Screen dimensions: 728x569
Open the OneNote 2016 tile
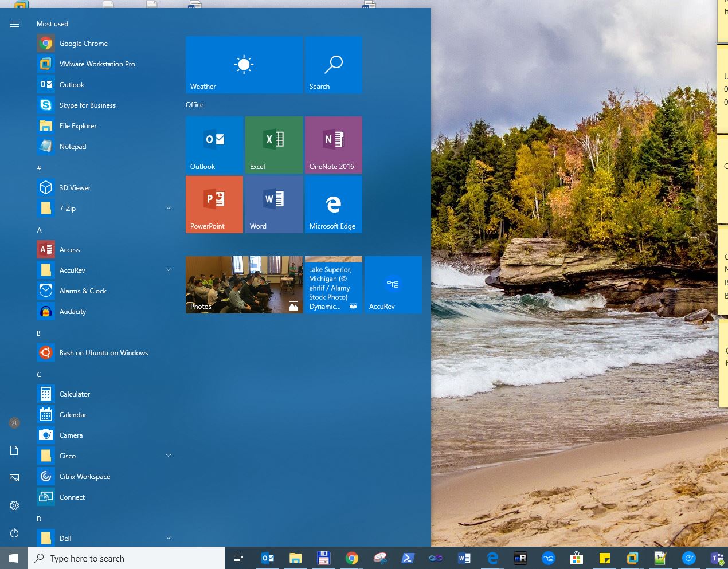pyautogui.click(x=333, y=145)
